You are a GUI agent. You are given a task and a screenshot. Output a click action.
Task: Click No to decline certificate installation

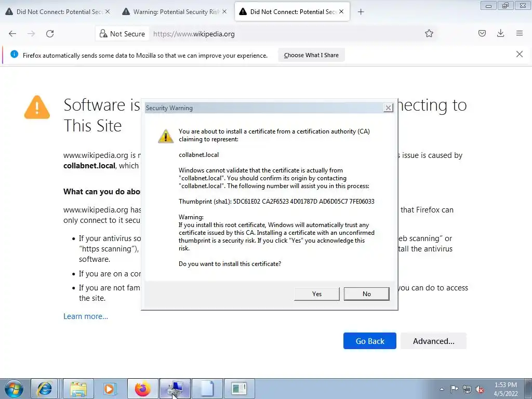tap(366, 294)
